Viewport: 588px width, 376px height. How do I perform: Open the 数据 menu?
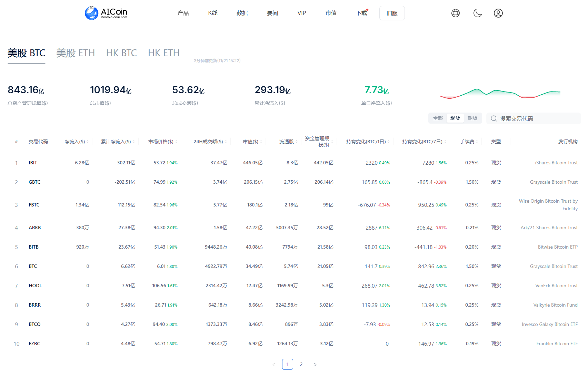[242, 13]
